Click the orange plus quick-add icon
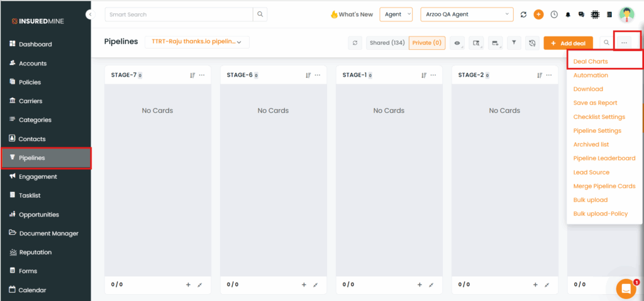The width and height of the screenshot is (644, 301). pos(538,14)
